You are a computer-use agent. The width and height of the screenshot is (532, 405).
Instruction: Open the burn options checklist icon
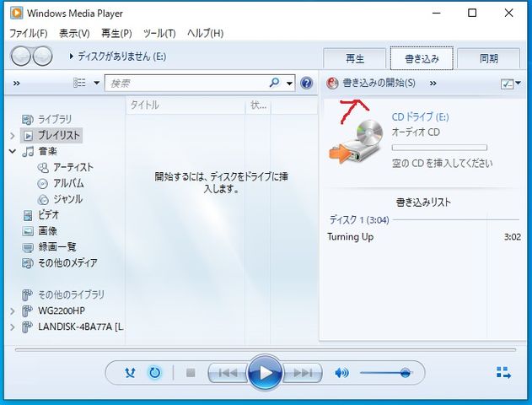(507, 84)
